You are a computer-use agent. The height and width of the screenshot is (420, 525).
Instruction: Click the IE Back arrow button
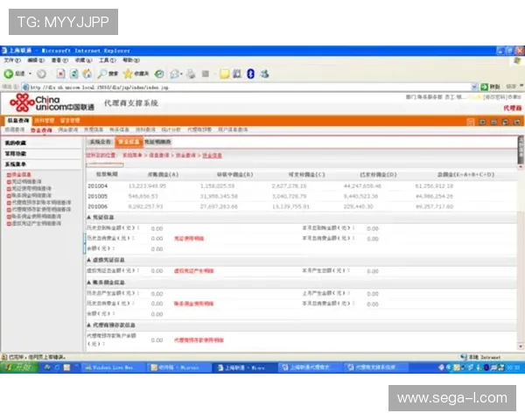tap(9, 74)
